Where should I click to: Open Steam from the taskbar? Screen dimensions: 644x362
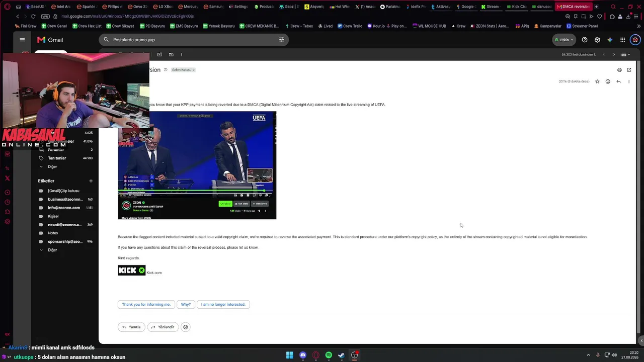pos(342,355)
